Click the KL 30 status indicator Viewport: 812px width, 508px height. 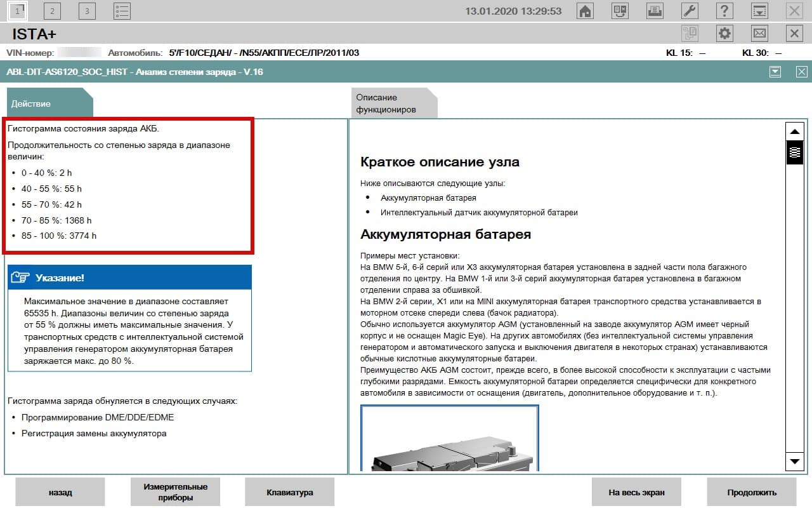pos(762,53)
